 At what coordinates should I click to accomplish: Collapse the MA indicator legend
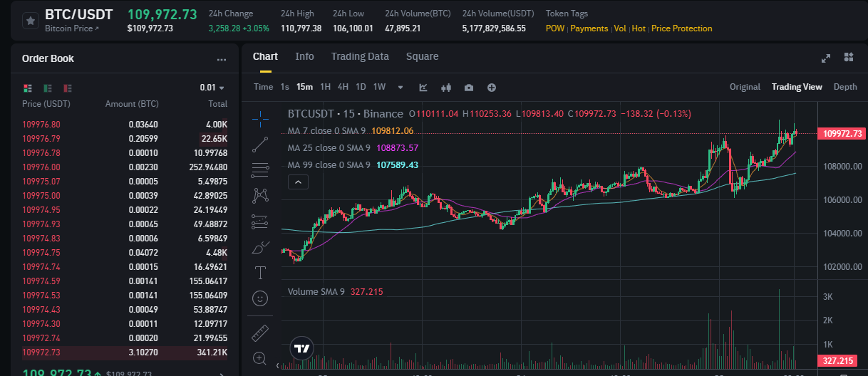(298, 182)
